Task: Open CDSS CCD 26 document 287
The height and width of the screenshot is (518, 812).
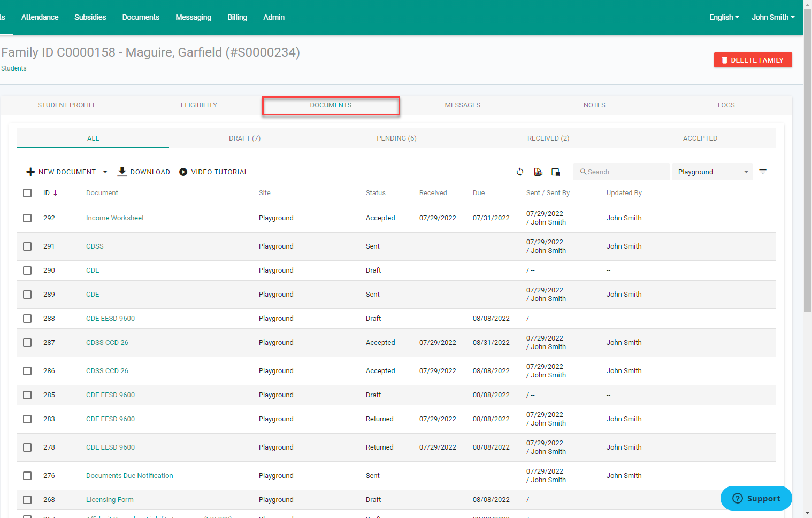Action: (107, 343)
